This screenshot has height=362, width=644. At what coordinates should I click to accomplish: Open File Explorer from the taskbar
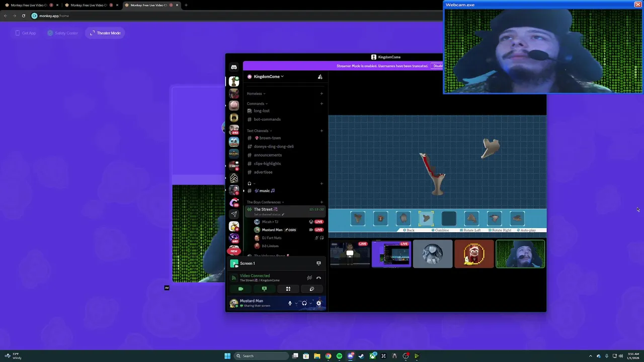pyautogui.click(x=317, y=356)
